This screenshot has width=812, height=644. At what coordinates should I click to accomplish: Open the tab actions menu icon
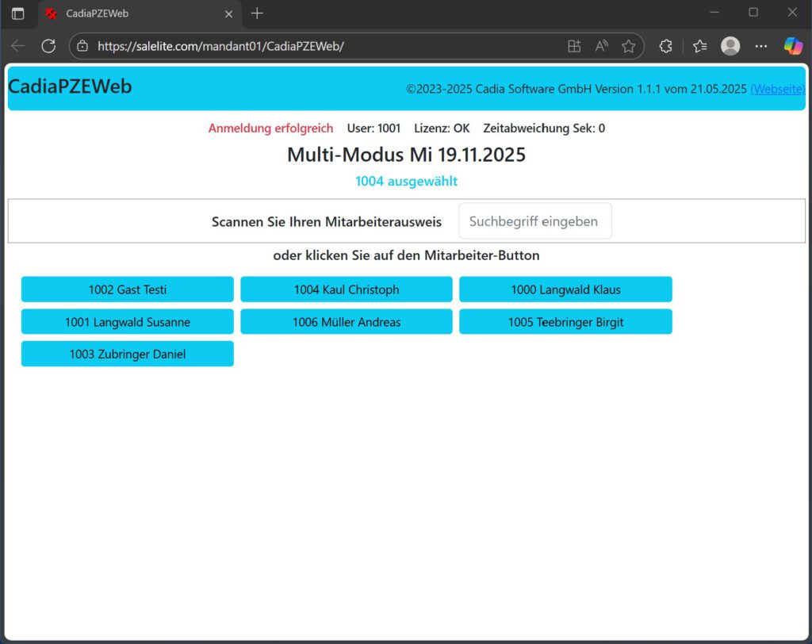click(x=17, y=13)
